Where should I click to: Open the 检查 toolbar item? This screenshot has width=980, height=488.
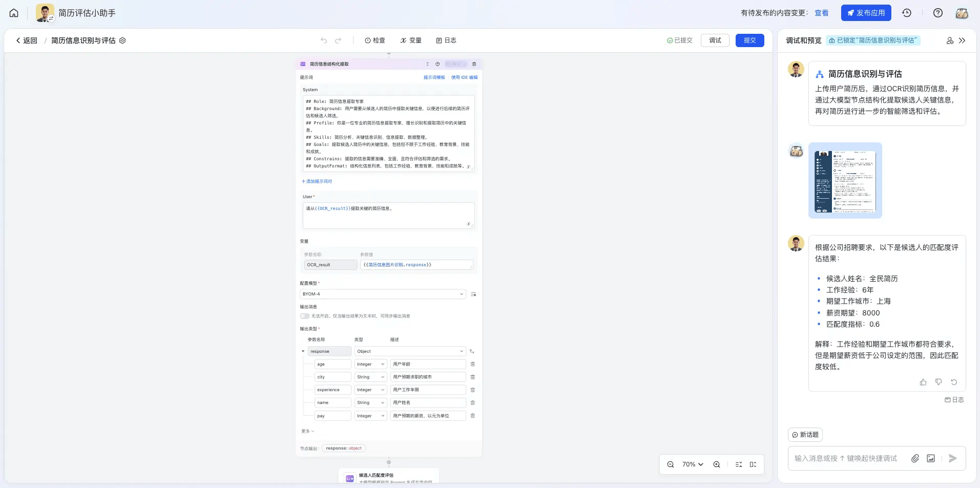[375, 40]
